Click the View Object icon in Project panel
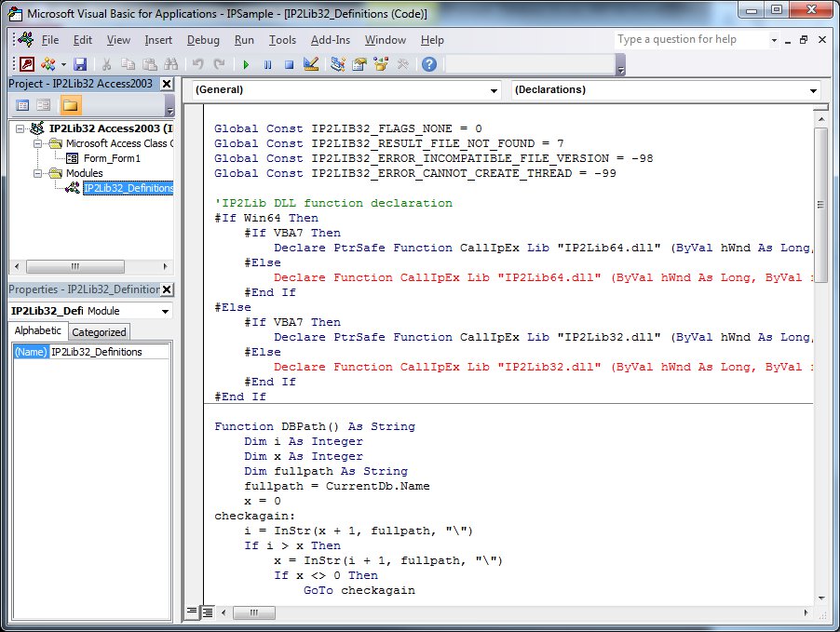This screenshot has height=632, width=840. 44,105
